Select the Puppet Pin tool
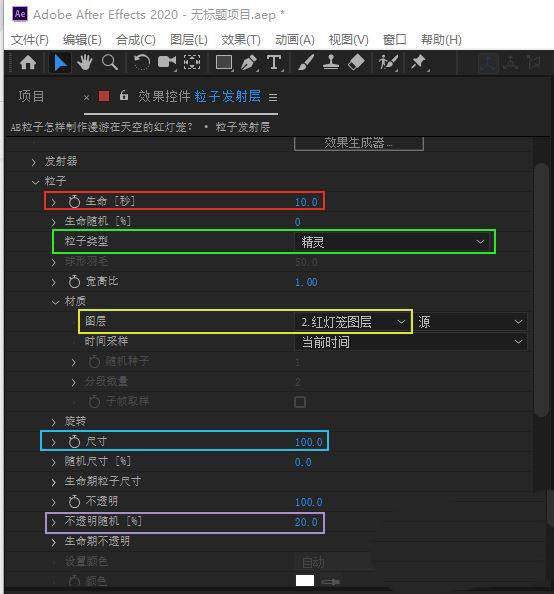 (x=419, y=63)
